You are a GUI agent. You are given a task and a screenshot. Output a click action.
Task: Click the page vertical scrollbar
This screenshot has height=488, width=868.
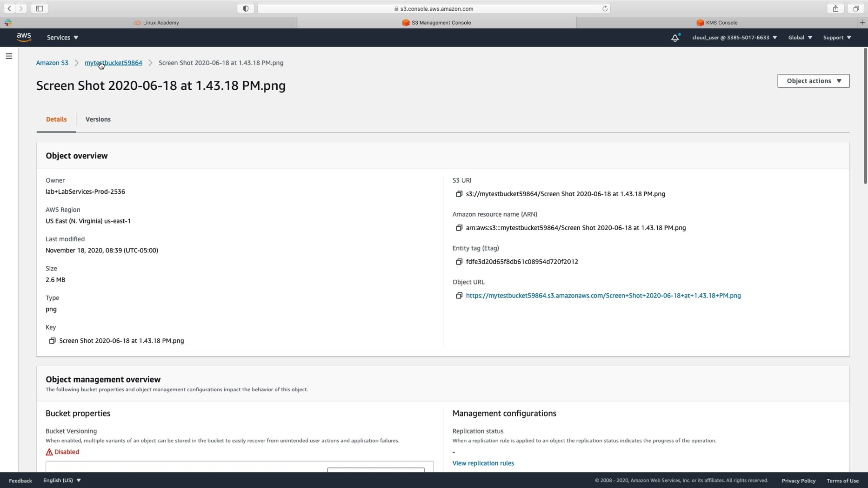865,116
